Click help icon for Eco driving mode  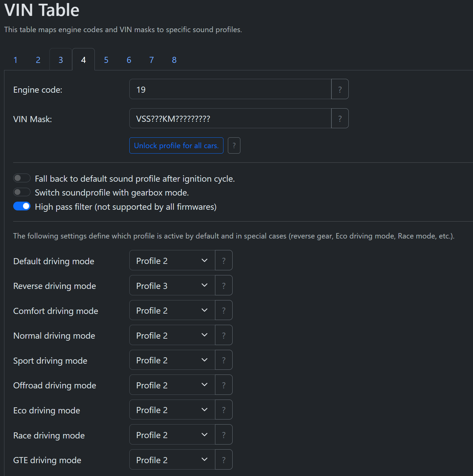pyautogui.click(x=223, y=410)
